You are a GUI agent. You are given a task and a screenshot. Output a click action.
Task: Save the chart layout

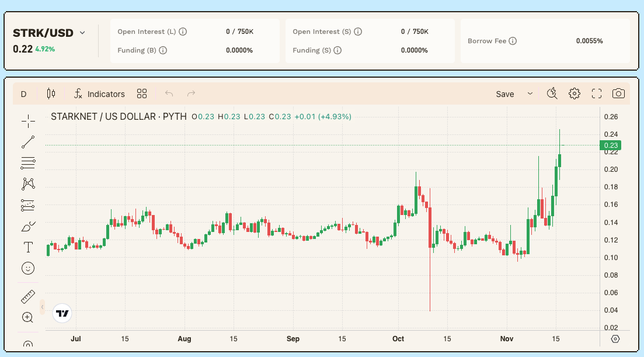(505, 94)
